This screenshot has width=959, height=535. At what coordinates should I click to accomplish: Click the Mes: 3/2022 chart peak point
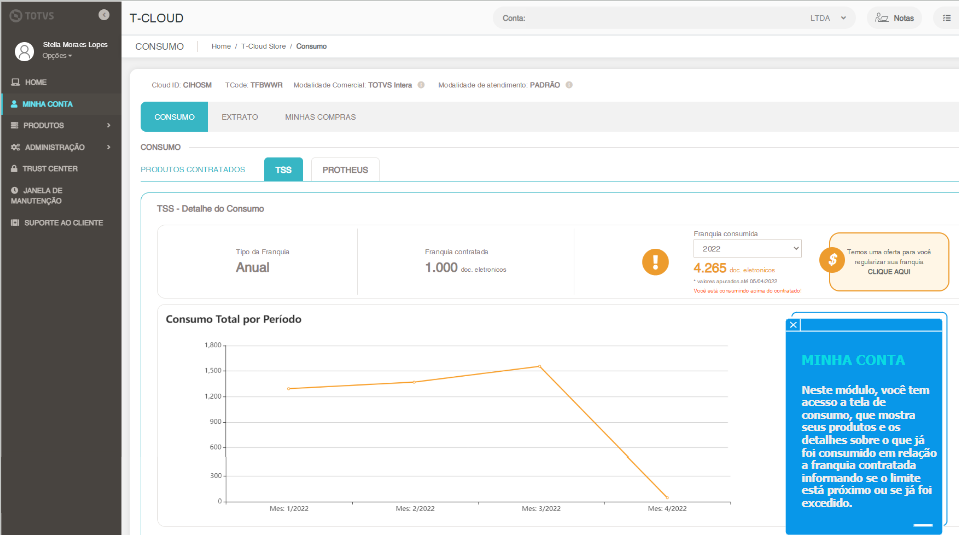539,366
